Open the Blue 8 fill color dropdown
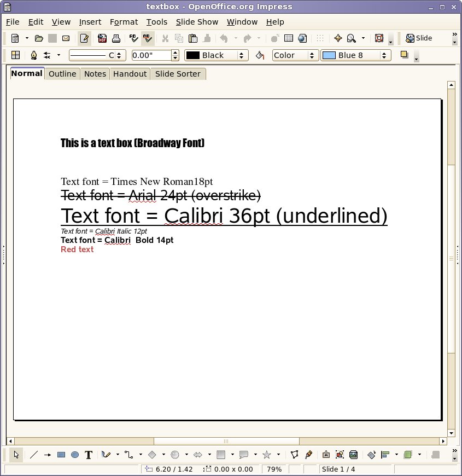 pyautogui.click(x=356, y=55)
